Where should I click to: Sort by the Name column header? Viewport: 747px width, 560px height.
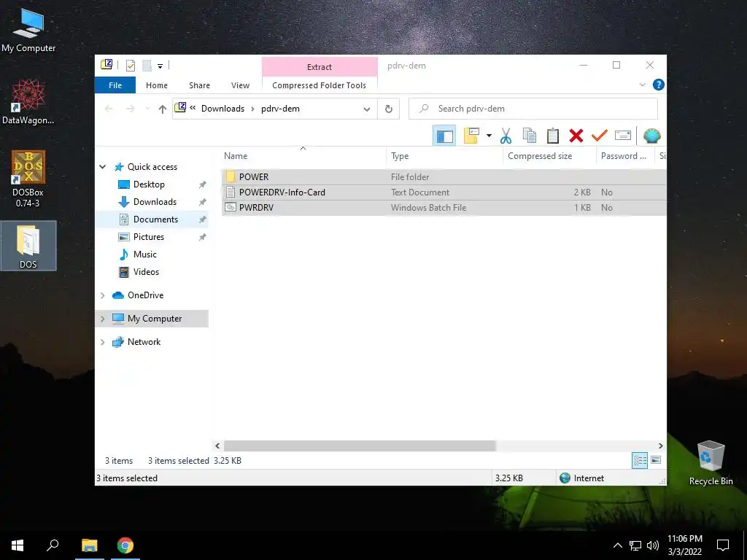pyautogui.click(x=303, y=156)
